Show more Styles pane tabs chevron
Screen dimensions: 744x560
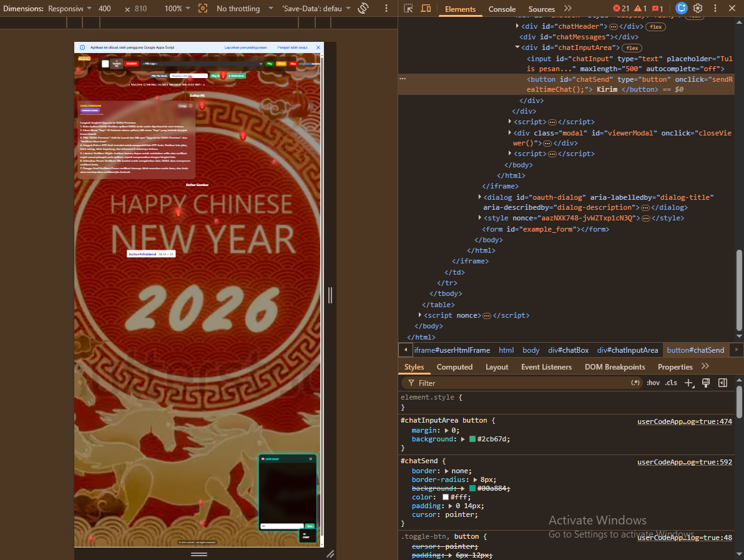click(705, 366)
